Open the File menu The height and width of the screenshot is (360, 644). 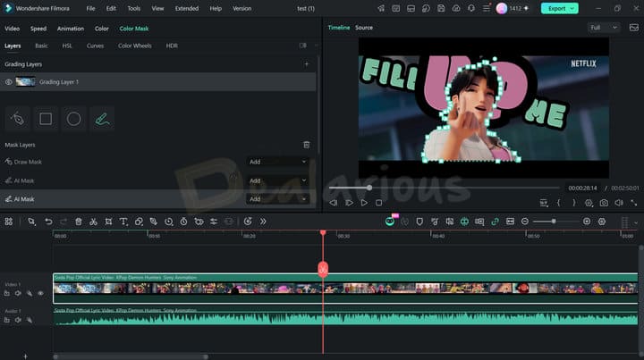90,8
